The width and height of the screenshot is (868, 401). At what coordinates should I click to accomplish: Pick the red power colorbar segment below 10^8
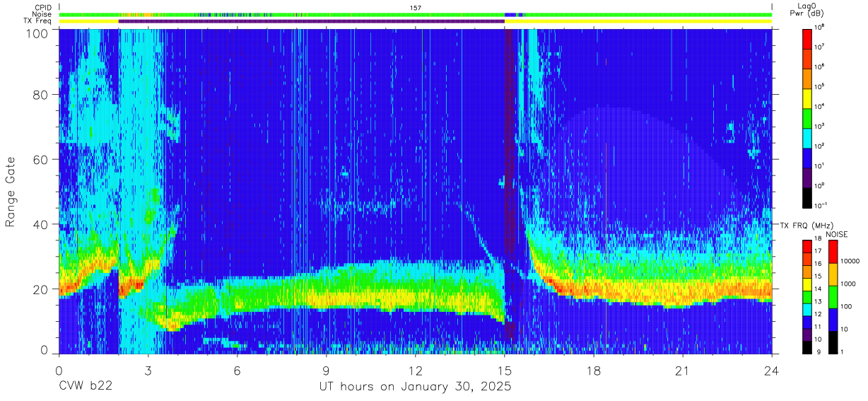(808, 38)
